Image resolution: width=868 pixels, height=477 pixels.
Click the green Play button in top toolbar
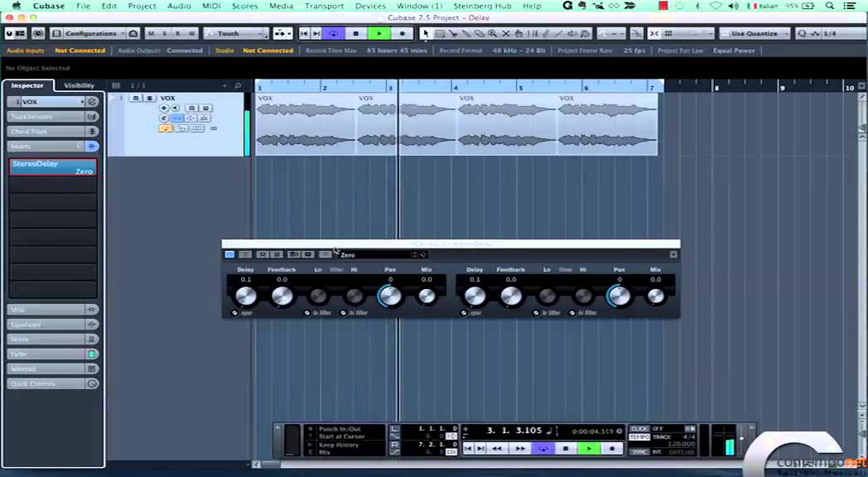379,34
